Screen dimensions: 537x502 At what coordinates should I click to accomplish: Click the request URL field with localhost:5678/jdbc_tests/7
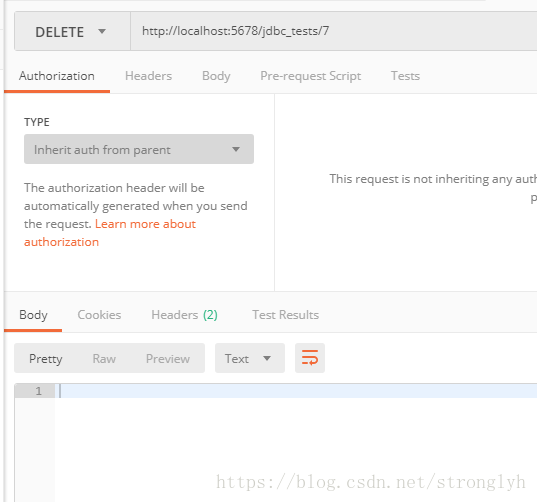pyautogui.click(x=334, y=31)
